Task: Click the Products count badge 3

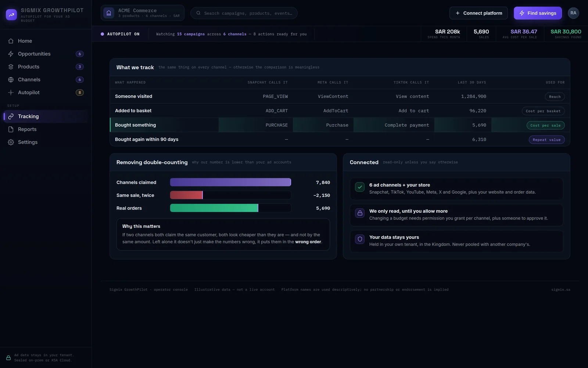Action: (80, 67)
